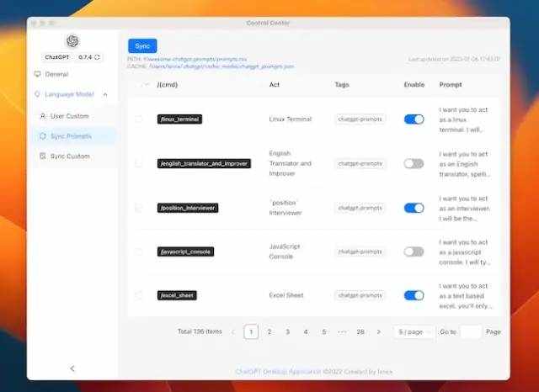
Task: Check the box for english_translator_and_improver row
Action: 138,163
